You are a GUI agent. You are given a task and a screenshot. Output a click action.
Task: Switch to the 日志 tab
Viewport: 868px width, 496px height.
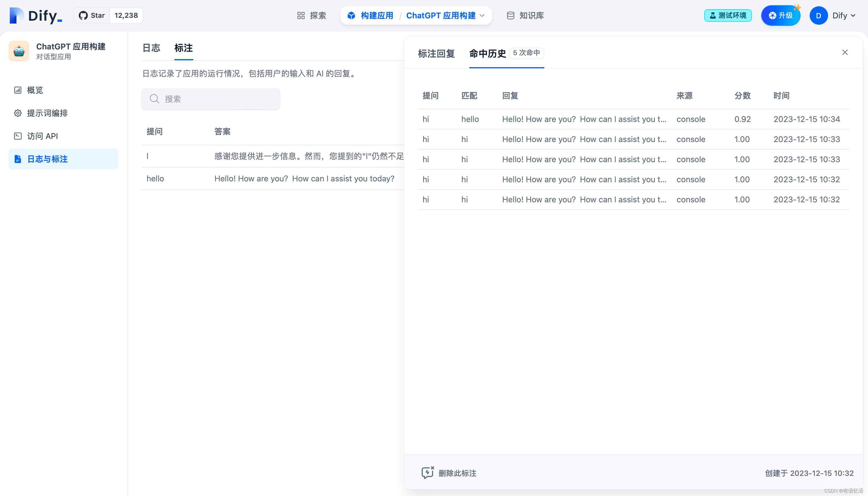(151, 48)
